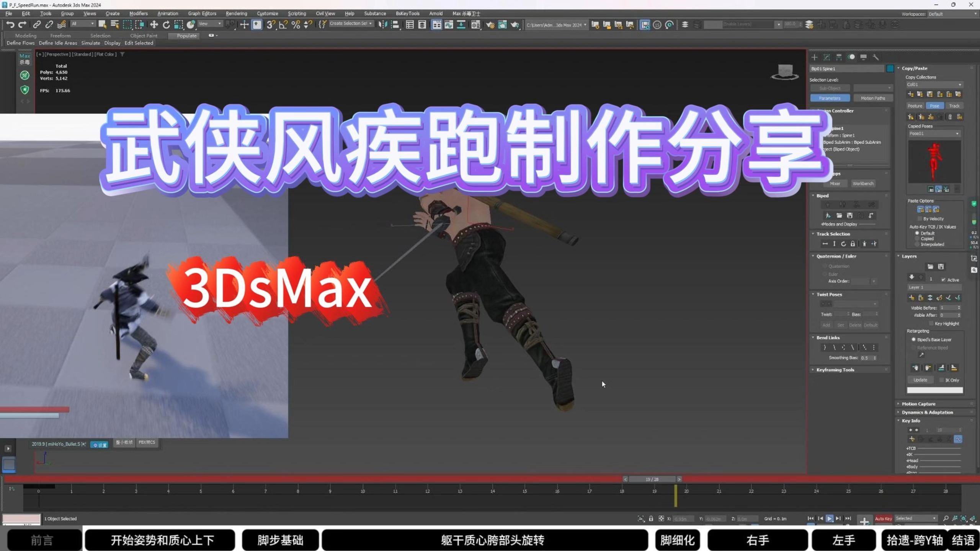This screenshot has height=551, width=980.
Task: Click the Bip01 Spine1 name field
Action: (847, 68)
